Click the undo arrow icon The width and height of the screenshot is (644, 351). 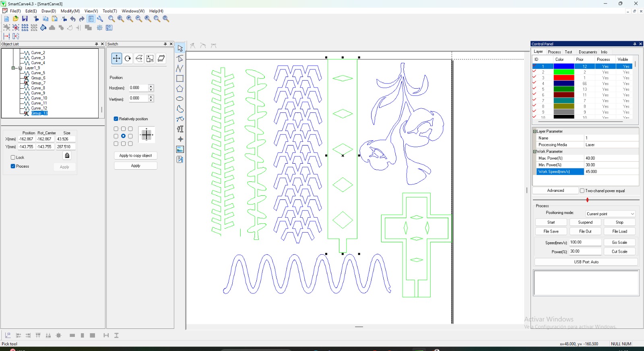click(73, 19)
